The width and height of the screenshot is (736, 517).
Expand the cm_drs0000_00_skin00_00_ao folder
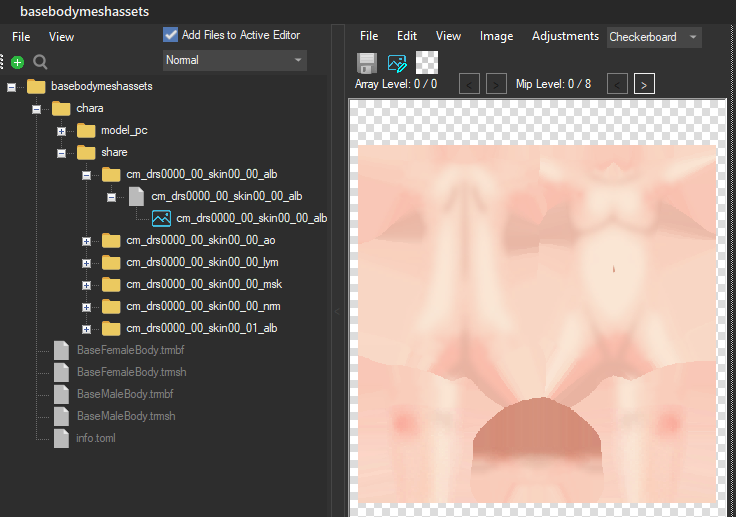[x=86, y=241]
